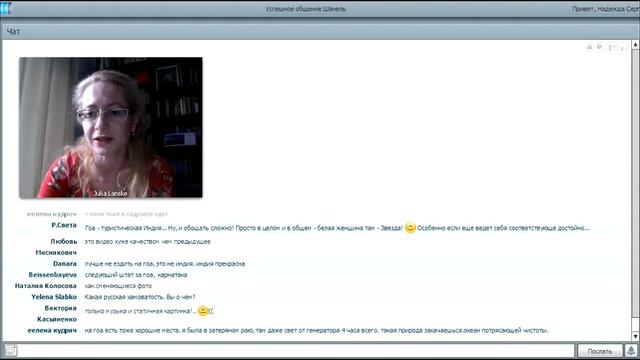The image size is (640, 360).
Task: Click the Успешное общение Шанель title
Action: [306, 9]
